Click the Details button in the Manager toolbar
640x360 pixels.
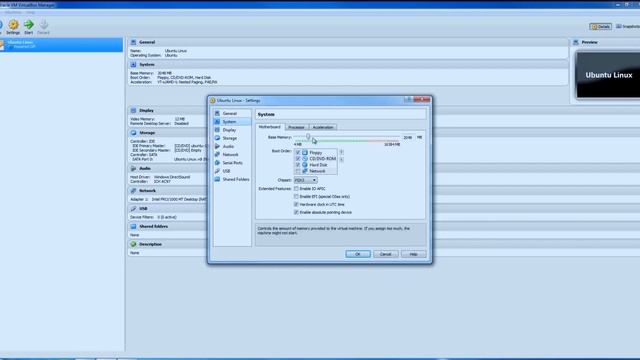point(600,27)
